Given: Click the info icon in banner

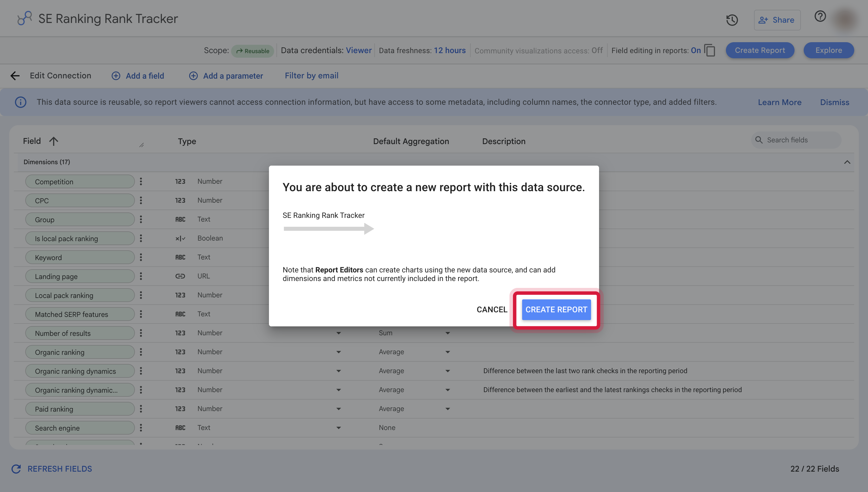Looking at the screenshot, I should click(21, 102).
